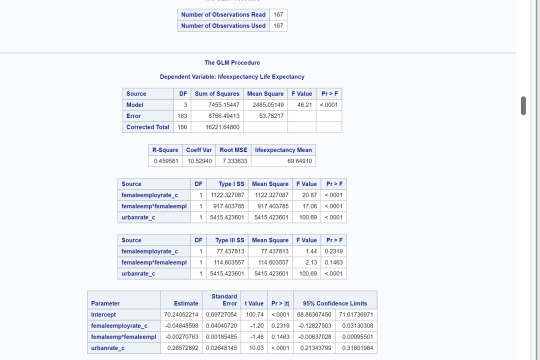Click the t Value -1.46
Image resolution: width=540 pixels, height=360 pixels.
(256, 337)
